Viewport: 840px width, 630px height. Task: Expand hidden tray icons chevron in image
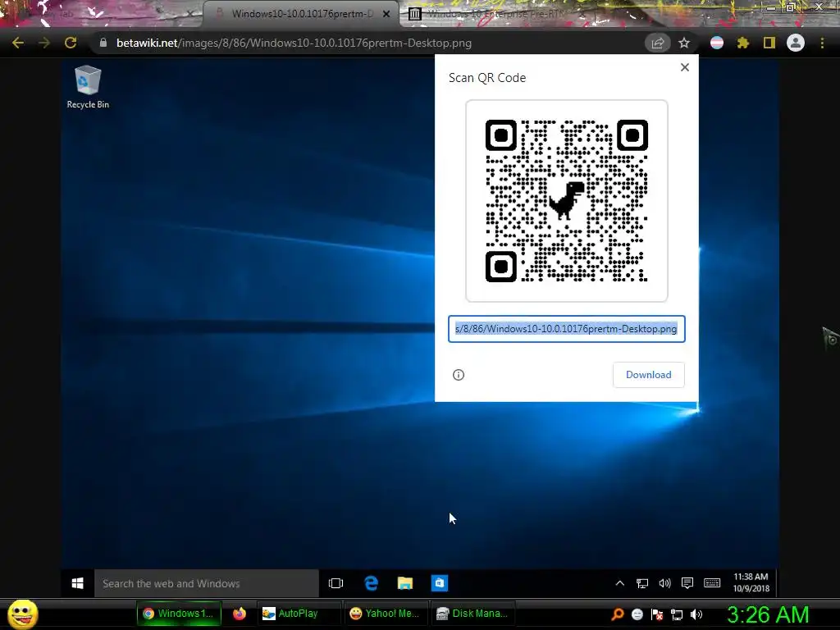(620, 583)
